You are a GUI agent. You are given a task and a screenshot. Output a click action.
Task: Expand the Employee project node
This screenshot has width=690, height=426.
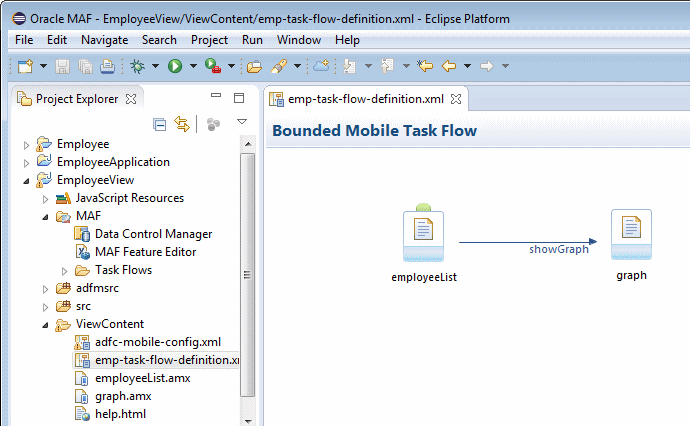pos(26,145)
